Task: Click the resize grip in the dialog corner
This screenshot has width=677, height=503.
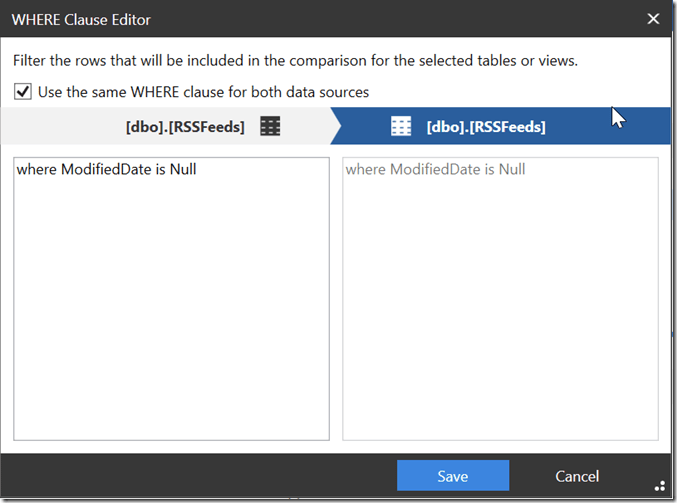Action: [x=661, y=481]
